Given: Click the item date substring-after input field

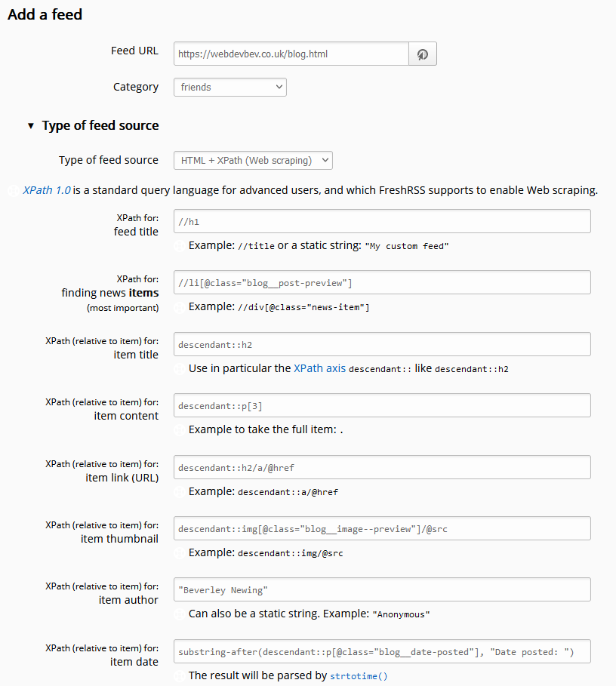Looking at the screenshot, I should pos(382,651).
